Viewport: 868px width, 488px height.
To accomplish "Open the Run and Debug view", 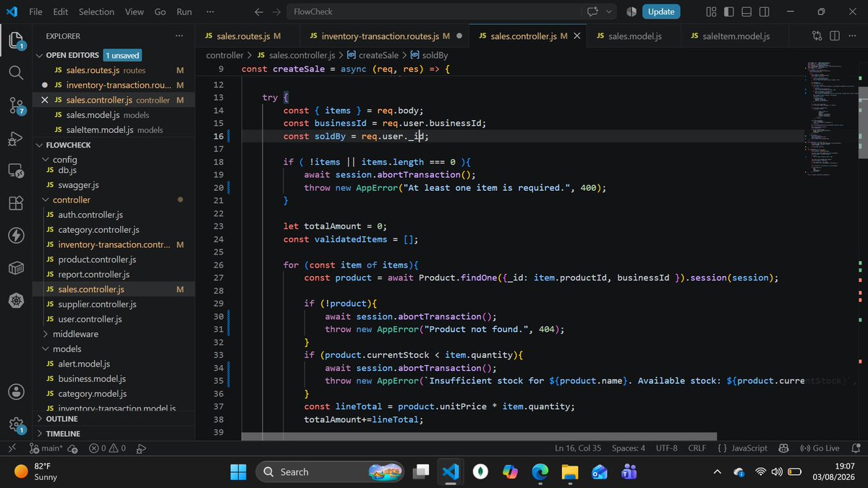I will (x=16, y=139).
